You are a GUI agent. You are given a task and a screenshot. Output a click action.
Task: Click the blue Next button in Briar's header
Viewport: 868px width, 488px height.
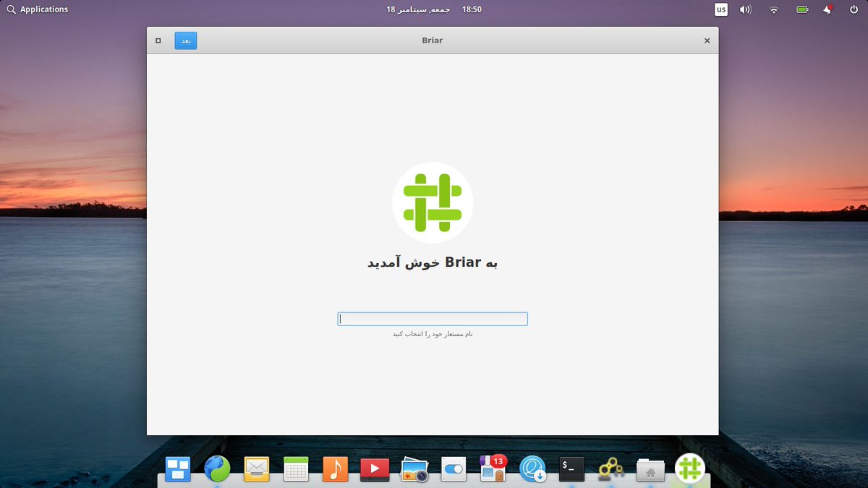(186, 40)
